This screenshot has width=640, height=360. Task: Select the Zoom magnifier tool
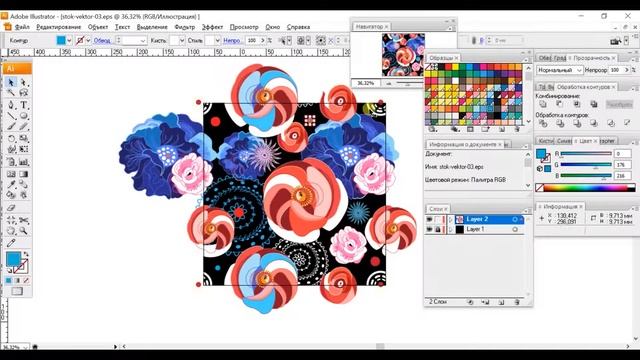click(x=24, y=231)
